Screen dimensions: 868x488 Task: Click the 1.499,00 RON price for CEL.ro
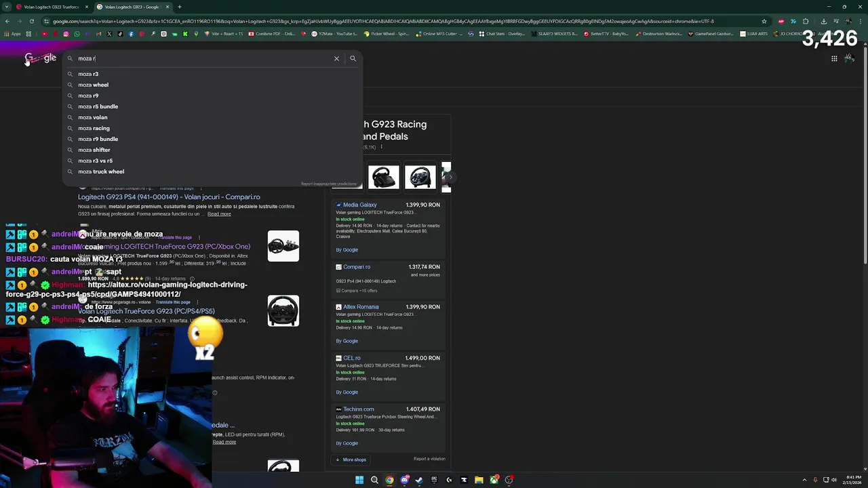423,358
